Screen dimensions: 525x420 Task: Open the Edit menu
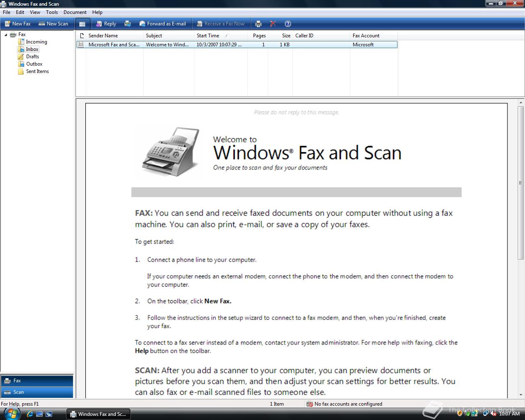click(x=20, y=12)
